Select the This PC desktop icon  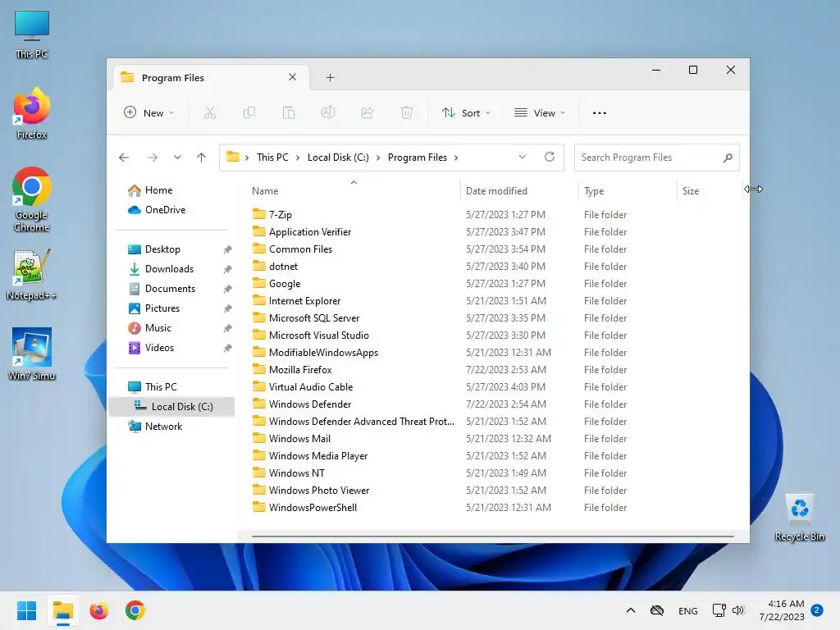point(32,34)
